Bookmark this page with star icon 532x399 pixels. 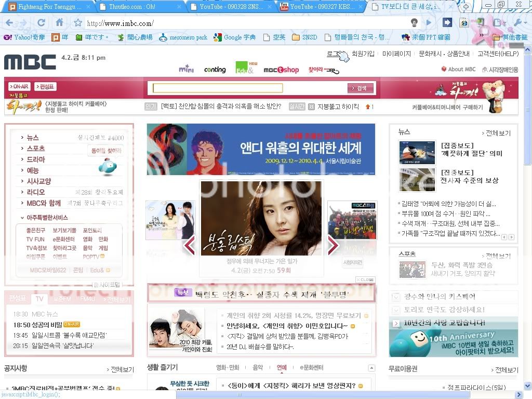(x=78, y=23)
